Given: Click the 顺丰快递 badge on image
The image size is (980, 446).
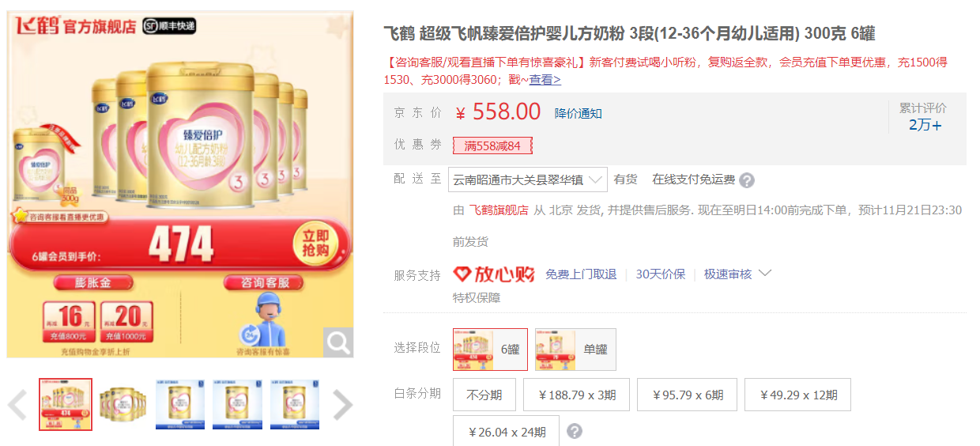Looking at the screenshot, I should (x=169, y=26).
